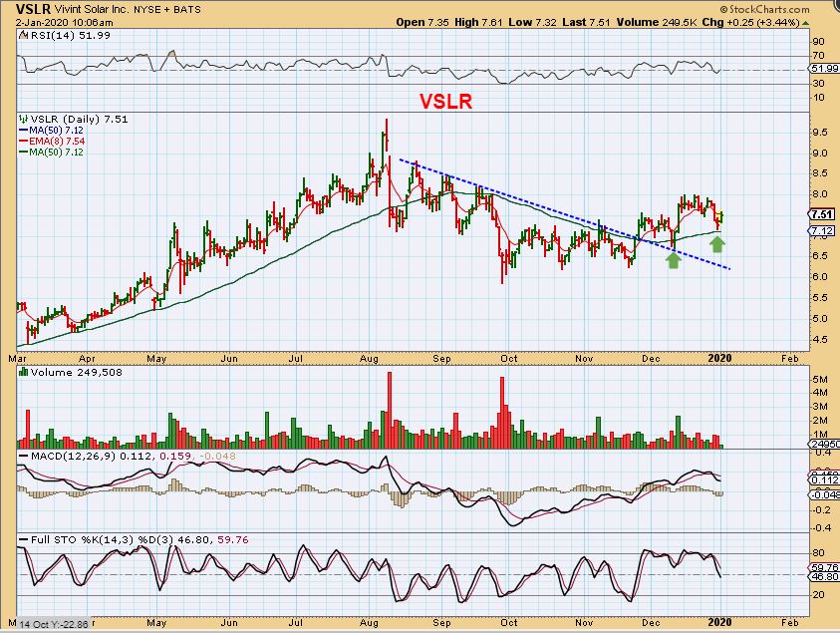Click the candlestick icon beside VSLR (Daily)
The width and height of the screenshot is (840, 633).
pos(23,119)
